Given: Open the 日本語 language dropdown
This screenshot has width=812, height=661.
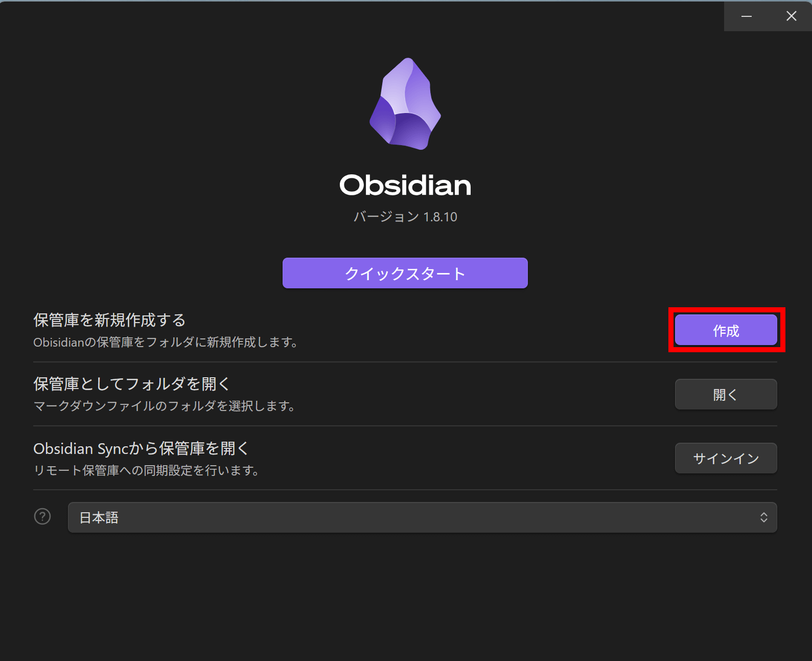Looking at the screenshot, I should [423, 517].
